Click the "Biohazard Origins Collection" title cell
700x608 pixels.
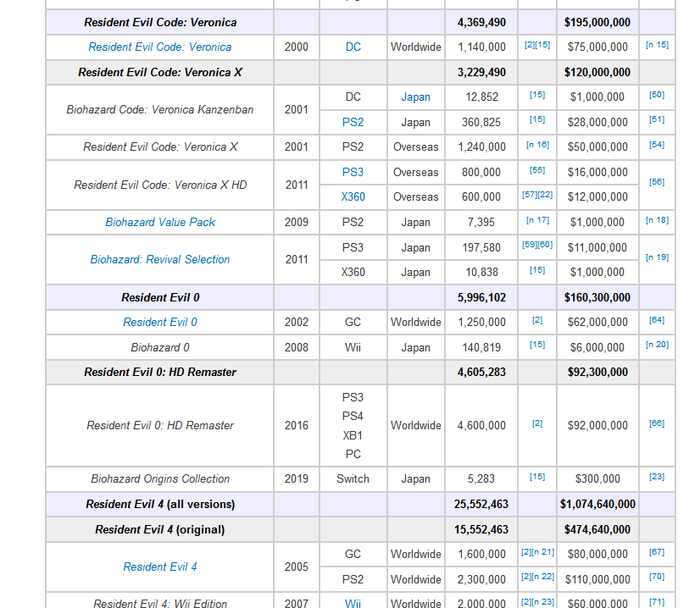(x=160, y=478)
